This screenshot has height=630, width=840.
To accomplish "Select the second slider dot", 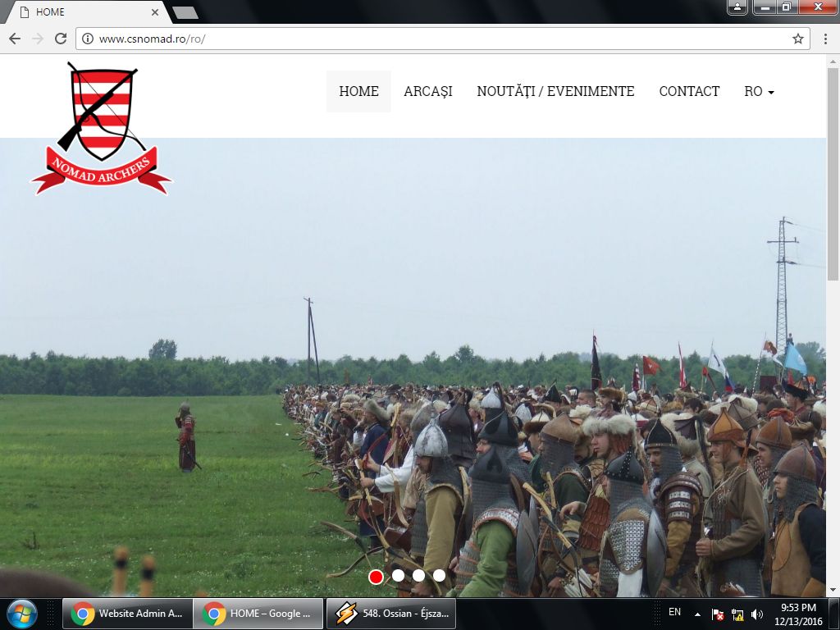I will pyautogui.click(x=398, y=575).
